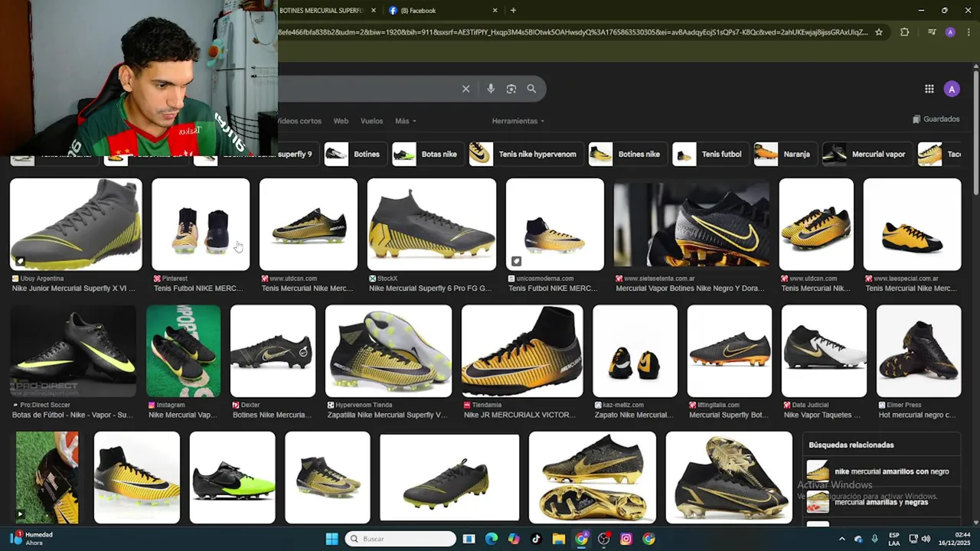Open TikTok from the taskbar
Image resolution: width=980 pixels, height=551 pixels.
pos(536,539)
